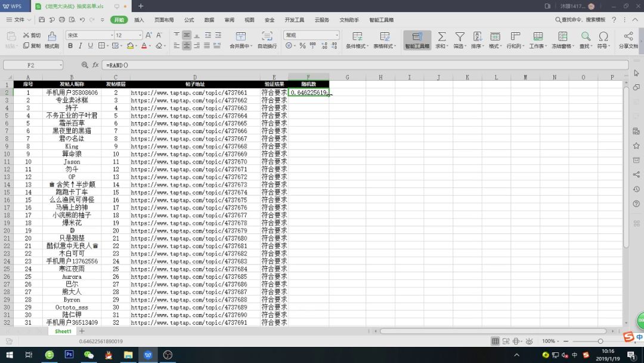
Task: Expand the number format 常规 dropdown
Action: (337, 35)
